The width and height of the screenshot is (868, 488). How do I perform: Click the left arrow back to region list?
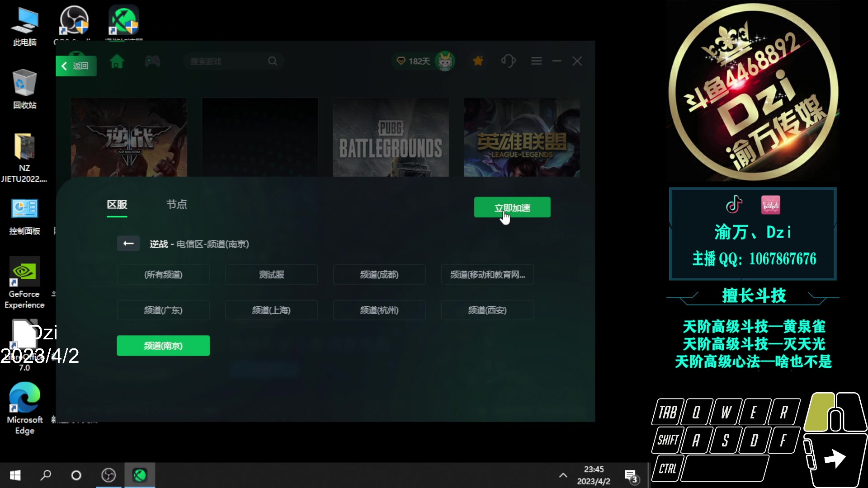click(x=128, y=244)
